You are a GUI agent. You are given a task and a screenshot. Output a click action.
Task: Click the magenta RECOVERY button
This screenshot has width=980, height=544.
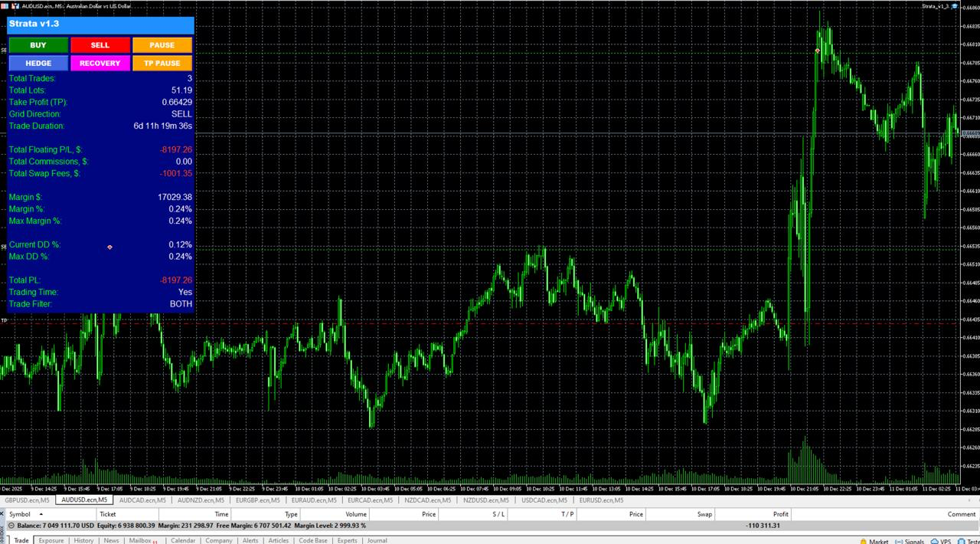coord(100,63)
